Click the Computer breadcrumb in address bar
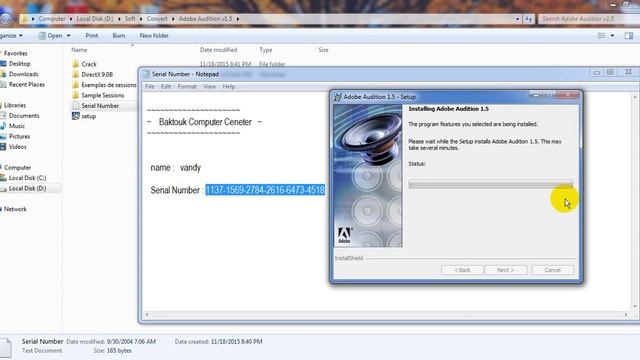 click(x=52, y=19)
